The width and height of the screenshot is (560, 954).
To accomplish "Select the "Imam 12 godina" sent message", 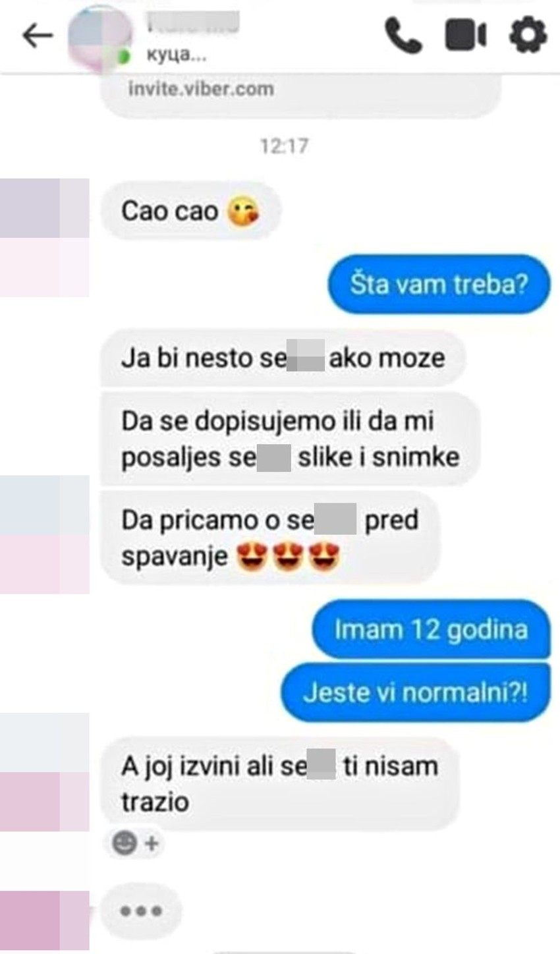I will (x=432, y=630).
